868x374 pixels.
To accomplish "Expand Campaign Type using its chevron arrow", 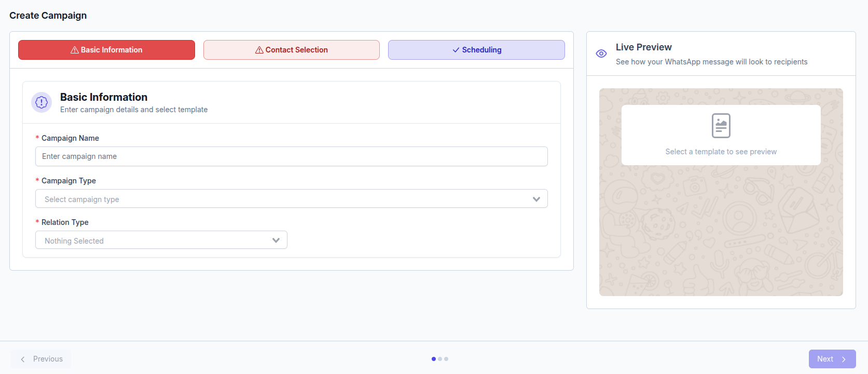I will pyautogui.click(x=536, y=199).
